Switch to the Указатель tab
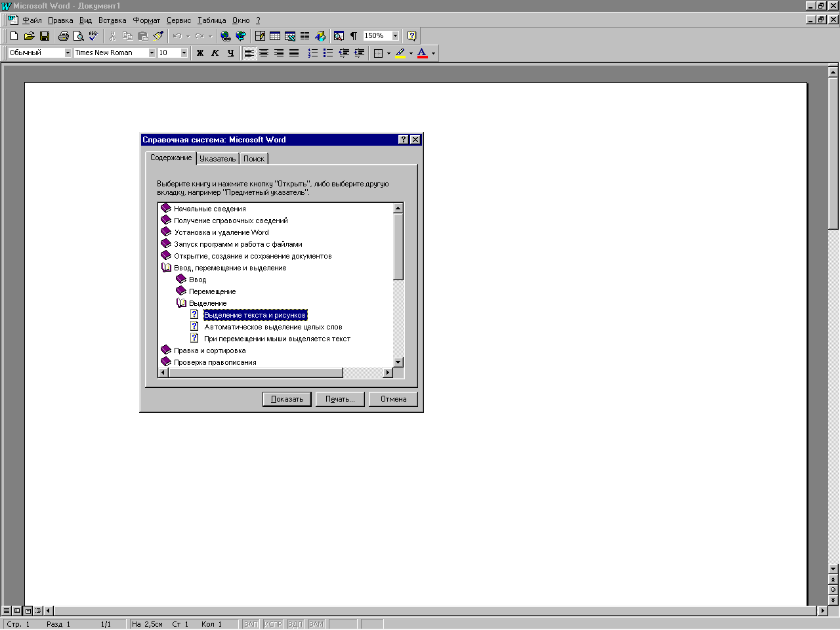This screenshot has width=840, height=630. click(x=218, y=159)
